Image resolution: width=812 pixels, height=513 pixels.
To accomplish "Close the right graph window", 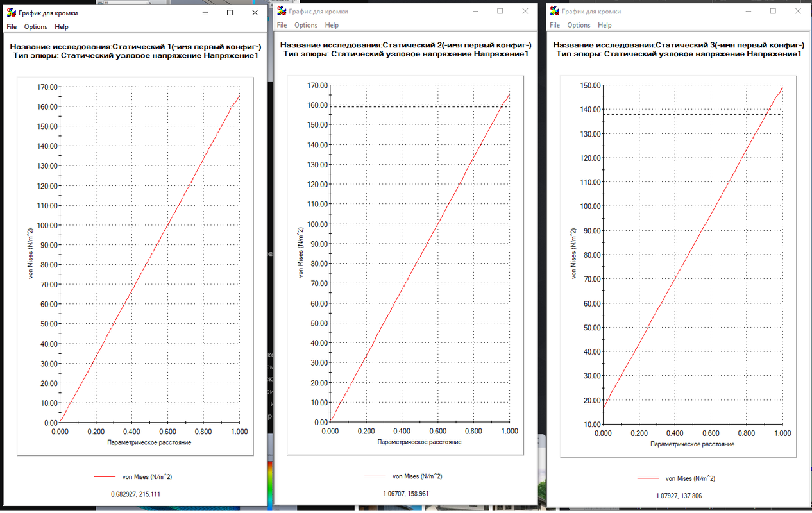I will click(x=798, y=12).
